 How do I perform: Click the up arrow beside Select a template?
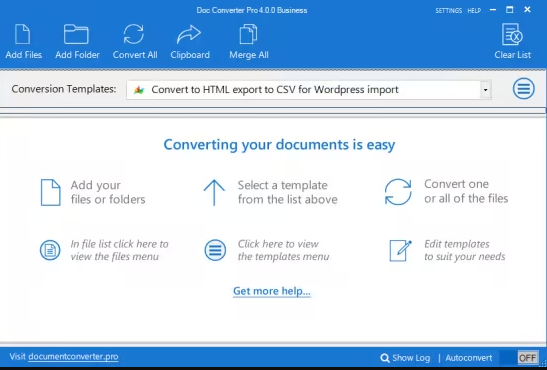point(214,192)
